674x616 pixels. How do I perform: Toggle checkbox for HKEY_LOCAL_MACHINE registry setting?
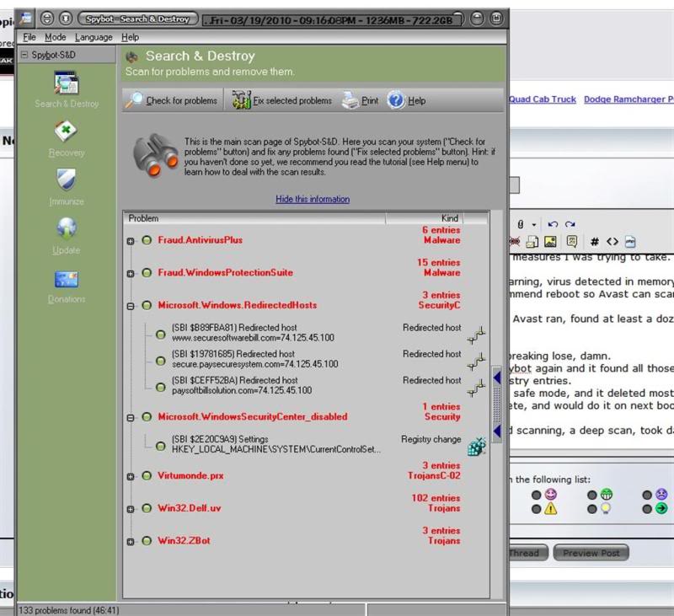160,447
